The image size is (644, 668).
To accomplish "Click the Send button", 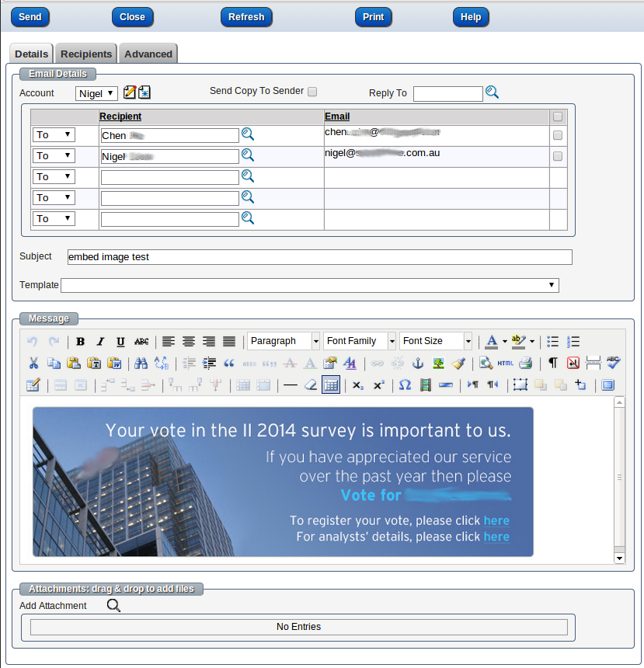I will coord(30,17).
